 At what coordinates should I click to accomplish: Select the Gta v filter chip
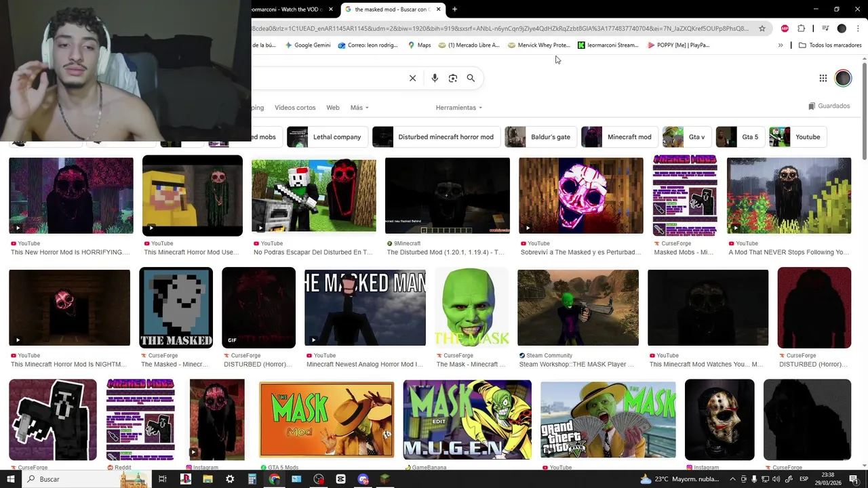(688, 137)
